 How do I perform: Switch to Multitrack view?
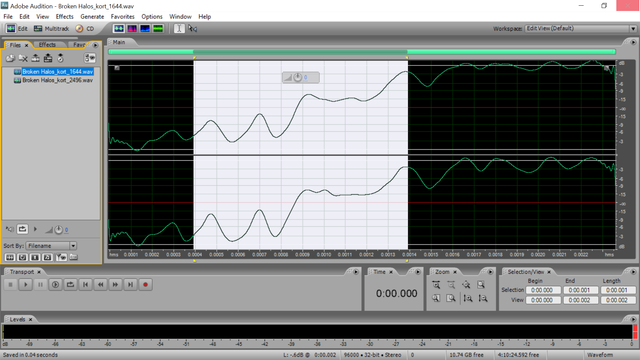click(51, 29)
